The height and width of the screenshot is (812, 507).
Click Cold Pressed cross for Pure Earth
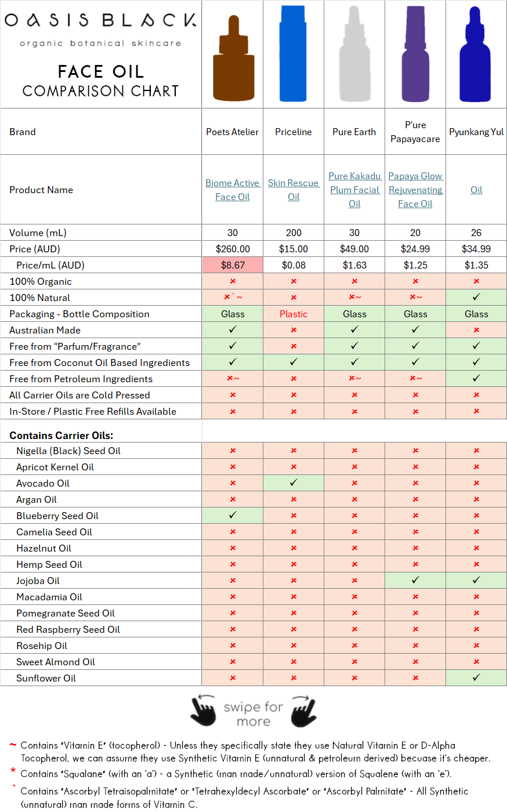[354, 395]
